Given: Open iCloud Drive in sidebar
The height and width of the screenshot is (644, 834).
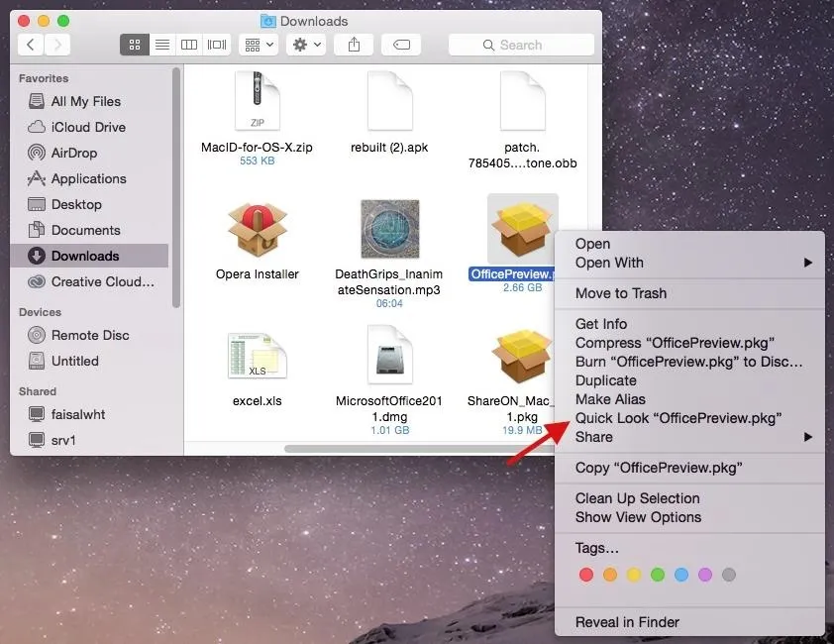Looking at the screenshot, I should 88,127.
